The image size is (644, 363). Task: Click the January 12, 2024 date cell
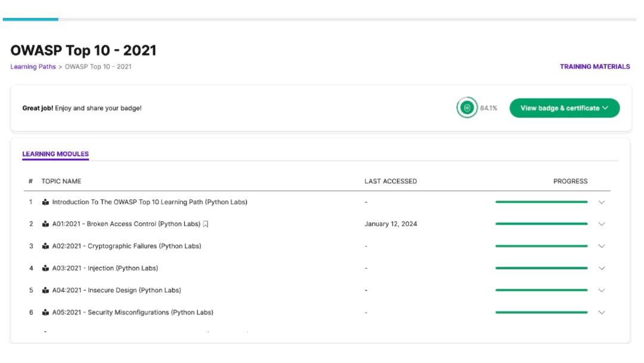(391, 224)
